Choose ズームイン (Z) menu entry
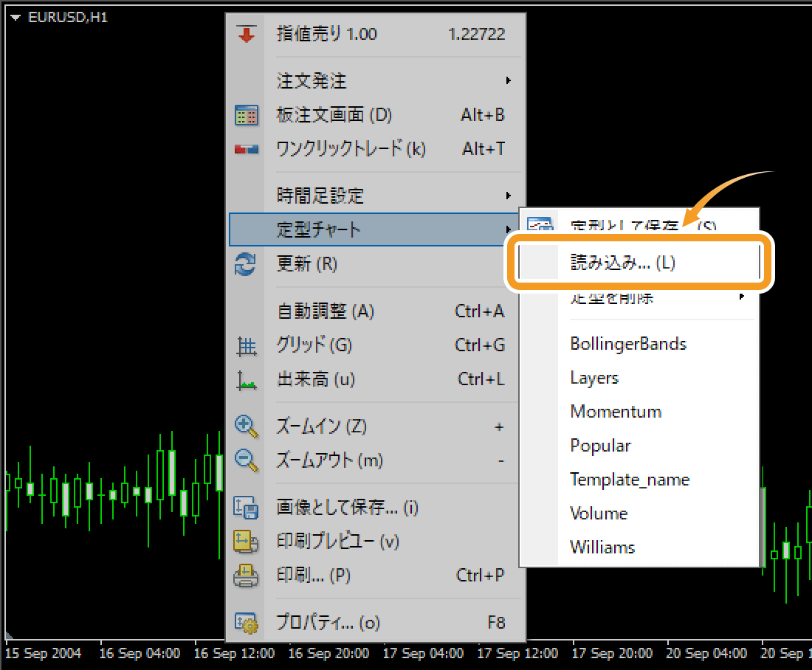This screenshot has height=670, width=812. [376, 426]
